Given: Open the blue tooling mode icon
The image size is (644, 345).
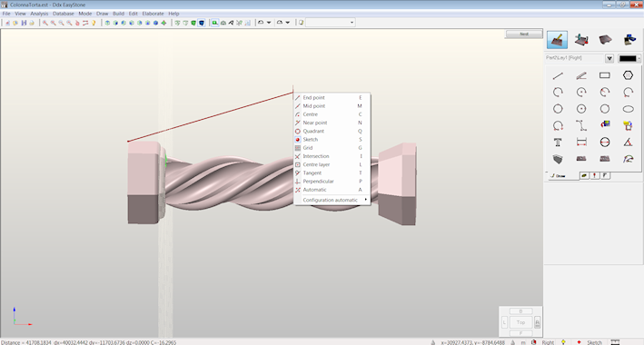Looking at the screenshot, I should click(x=629, y=40).
